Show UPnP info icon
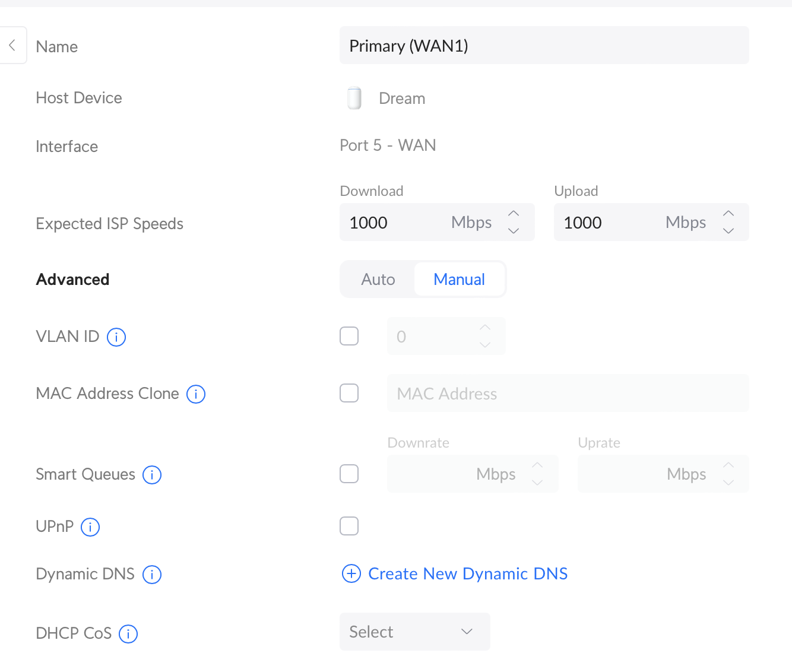This screenshot has height=672, width=792. pos(90,527)
